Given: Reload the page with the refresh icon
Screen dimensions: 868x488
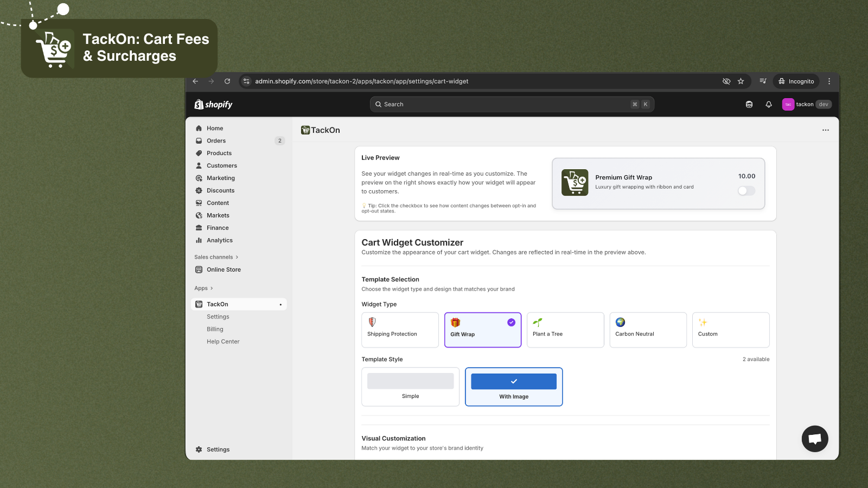Looking at the screenshot, I should (227, 81).
